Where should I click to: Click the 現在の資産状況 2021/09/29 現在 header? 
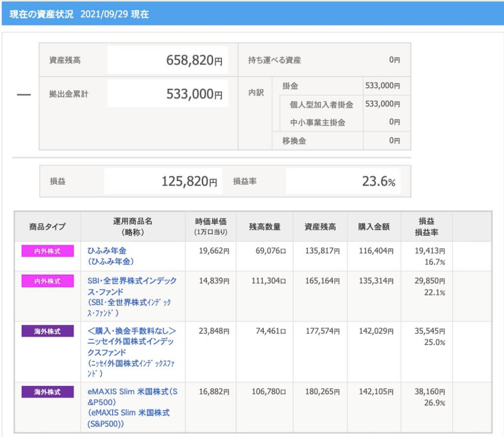pos(79,14)
